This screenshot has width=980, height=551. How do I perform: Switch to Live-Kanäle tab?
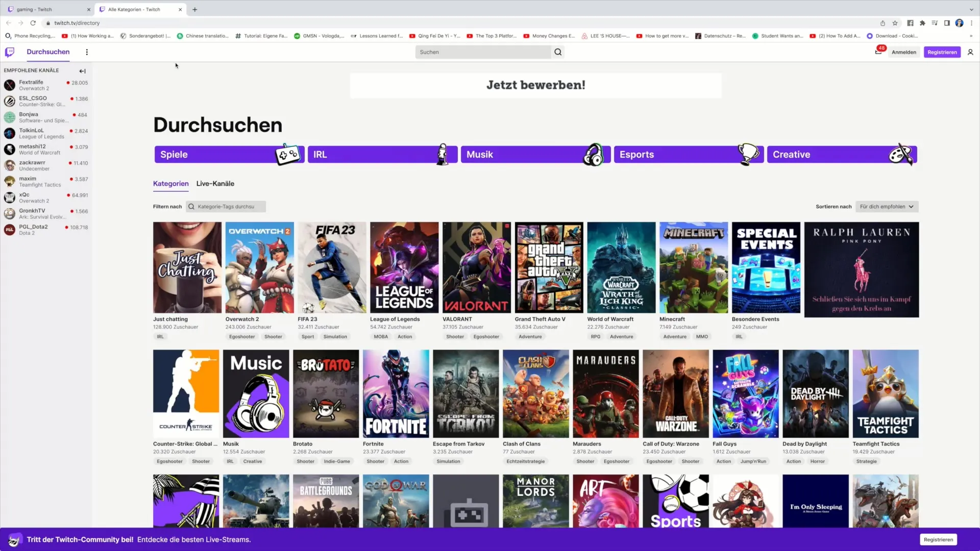click(215, 183)
